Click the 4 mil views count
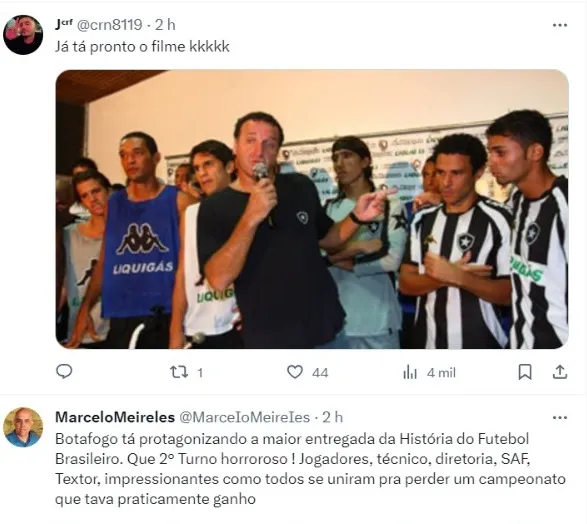Screen dimensions: 587x524 [441, 373]
